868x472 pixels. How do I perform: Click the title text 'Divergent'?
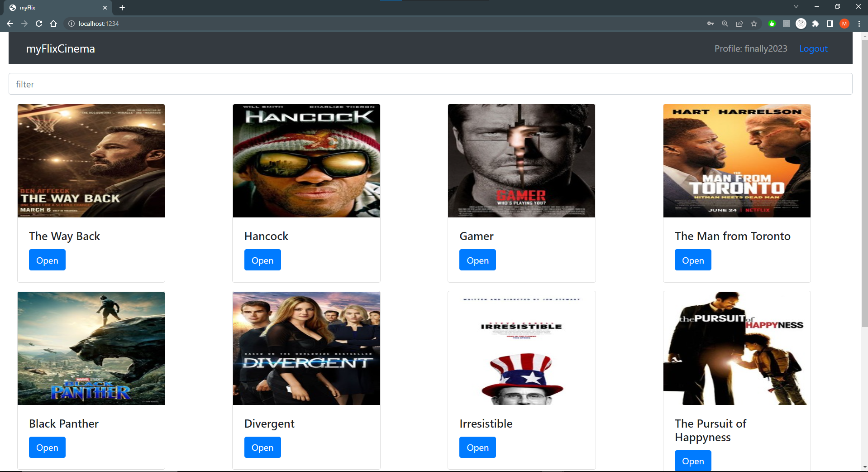[x=269, y=424]
